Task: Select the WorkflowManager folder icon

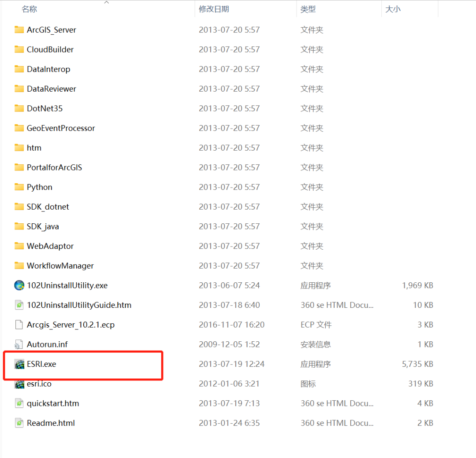Action: click(19, 266)
